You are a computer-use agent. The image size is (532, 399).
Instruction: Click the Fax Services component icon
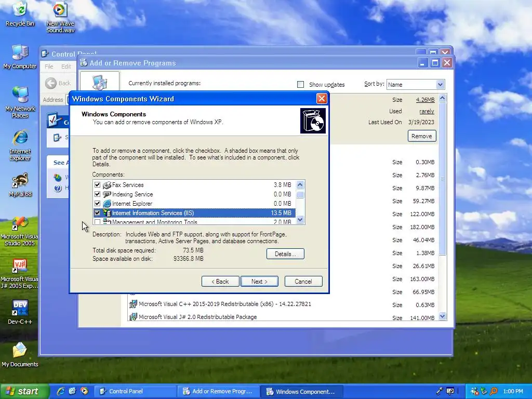(107, 185)
